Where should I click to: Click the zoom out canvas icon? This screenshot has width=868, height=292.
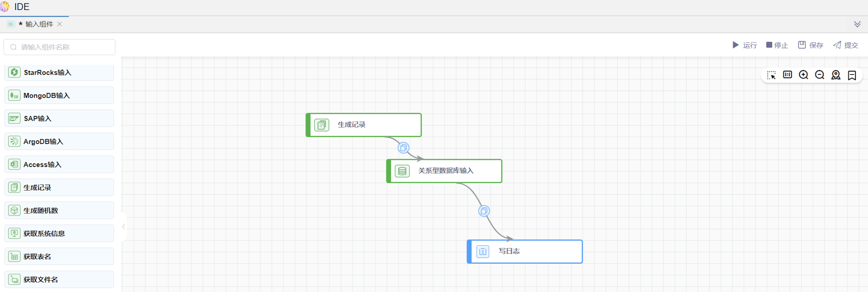[x=819, y=75]
